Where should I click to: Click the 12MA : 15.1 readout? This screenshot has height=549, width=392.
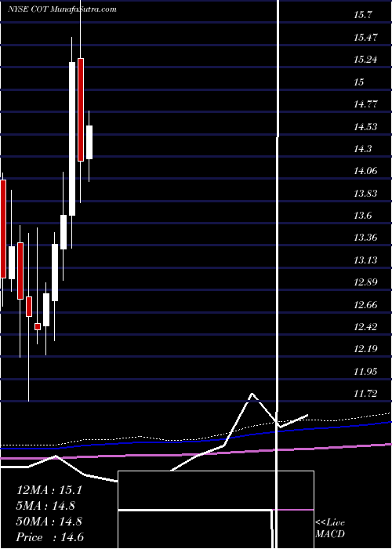click(49, 490)
